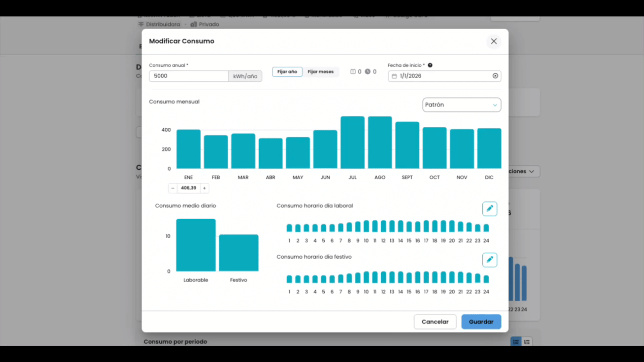Image resolution: width=644 pixels, height=362 pixels.
Task: Click the locked clock counter icon
Action: [368, 71]
